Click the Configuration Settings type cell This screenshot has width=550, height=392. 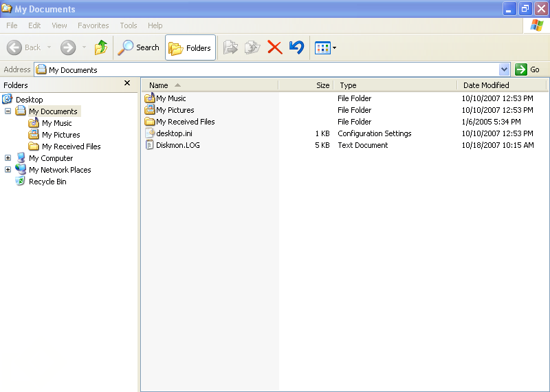[374, 133]
